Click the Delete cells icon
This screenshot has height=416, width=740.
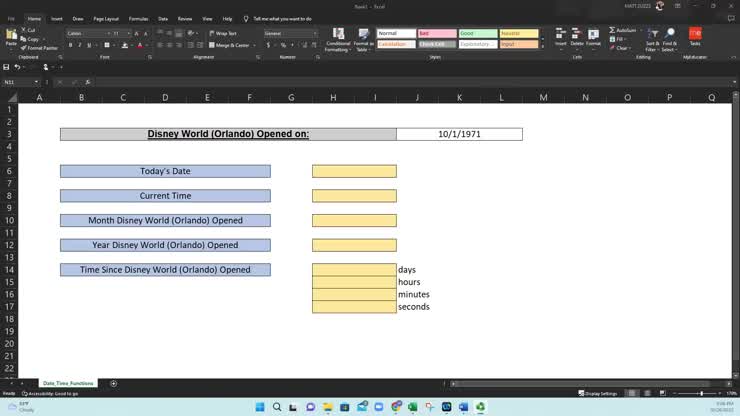point(577,37)
